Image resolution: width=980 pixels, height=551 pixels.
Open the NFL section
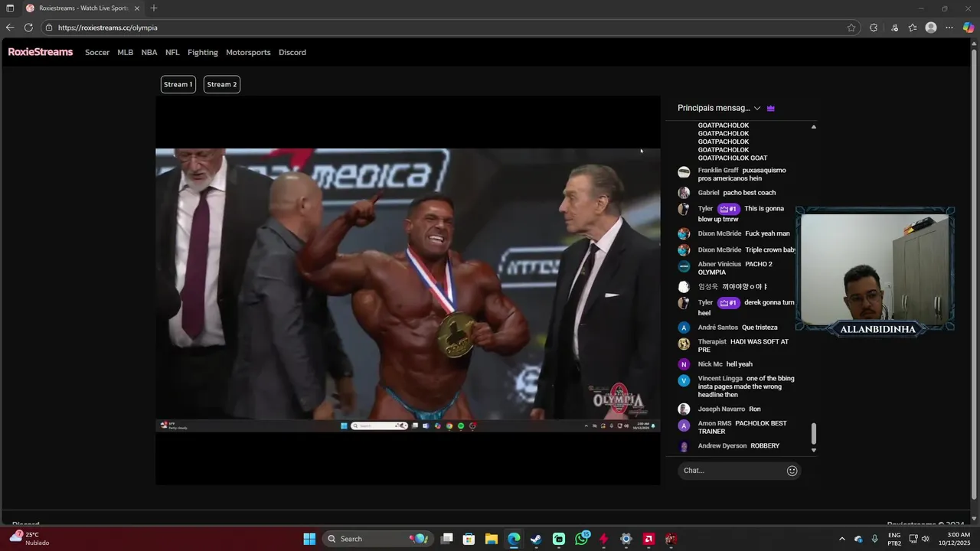tap(172, 53)
